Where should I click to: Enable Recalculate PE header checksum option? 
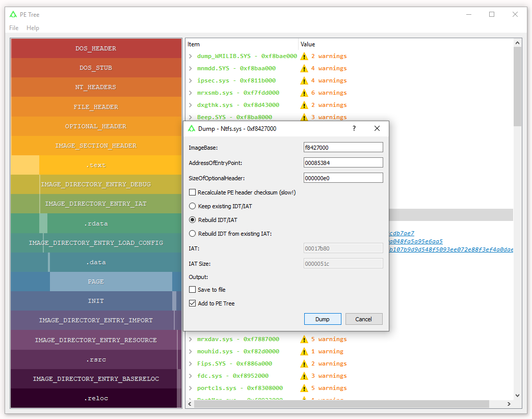pyautogui.click(x=193, y=192)
